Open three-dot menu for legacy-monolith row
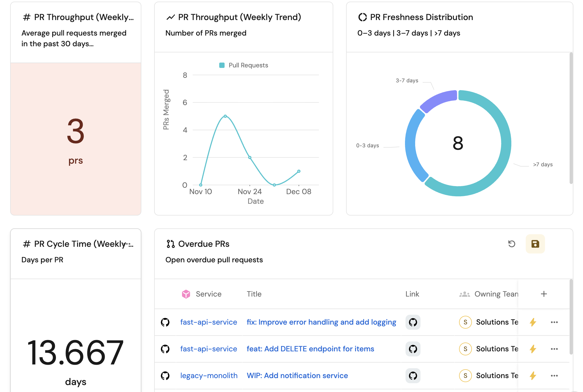 pyautogui.click(x=554, y=376)
